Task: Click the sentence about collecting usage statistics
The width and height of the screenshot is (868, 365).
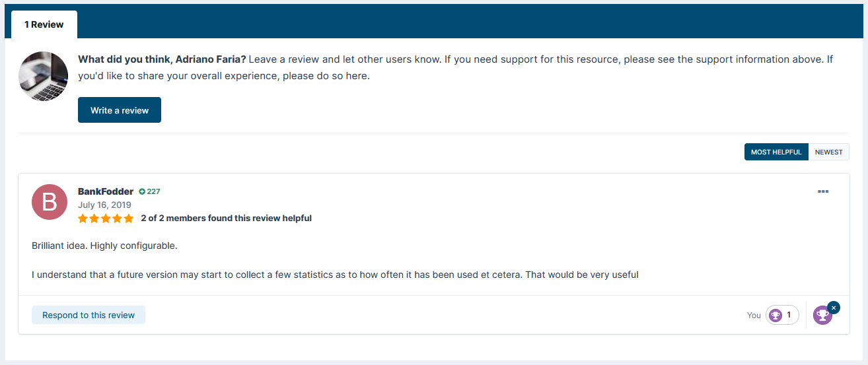Action: click(x=335, y=274)
